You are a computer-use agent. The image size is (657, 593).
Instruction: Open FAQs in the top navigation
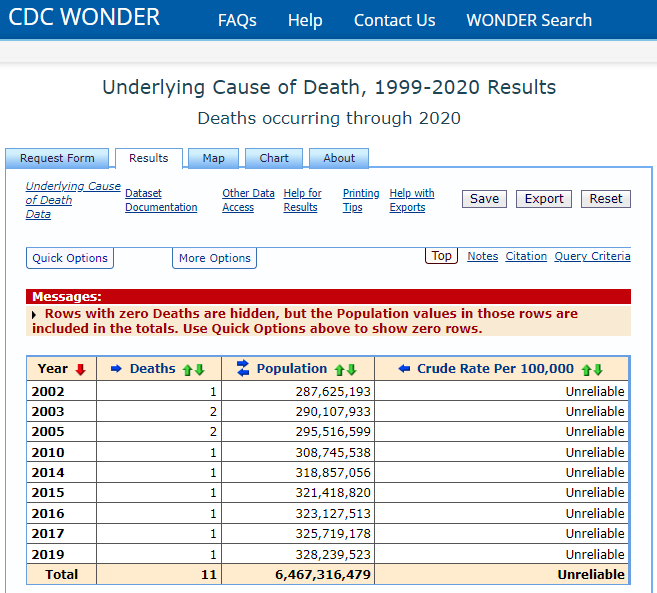[x=237, y=20]
